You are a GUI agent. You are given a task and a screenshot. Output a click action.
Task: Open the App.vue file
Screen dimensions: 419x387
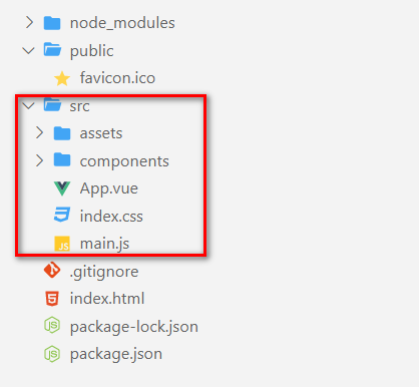coord(109,189)
